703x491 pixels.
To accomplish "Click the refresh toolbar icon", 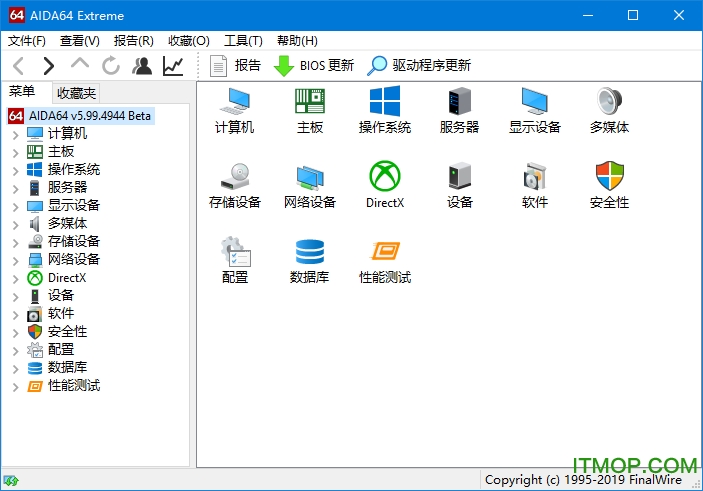I will tap(111, 66).
